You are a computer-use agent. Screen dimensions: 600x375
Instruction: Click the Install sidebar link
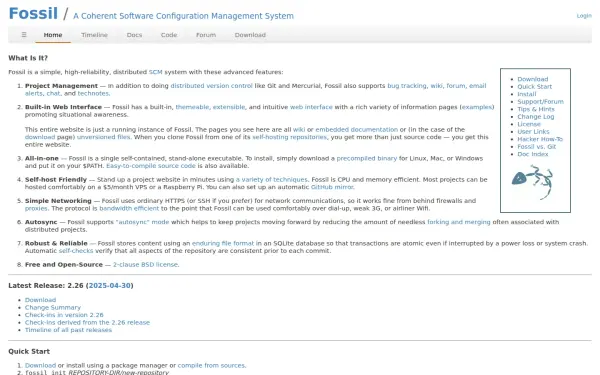tap(527, 94)
